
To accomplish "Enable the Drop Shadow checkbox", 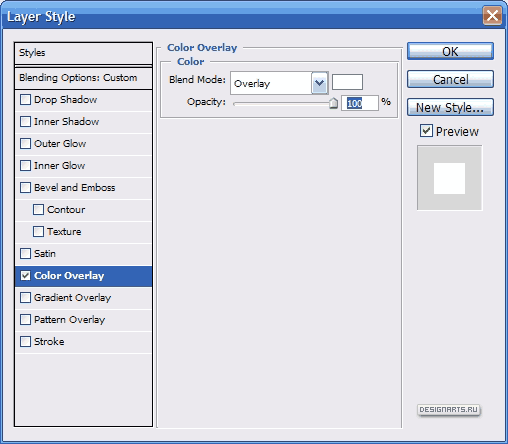I will coord(25,99).
